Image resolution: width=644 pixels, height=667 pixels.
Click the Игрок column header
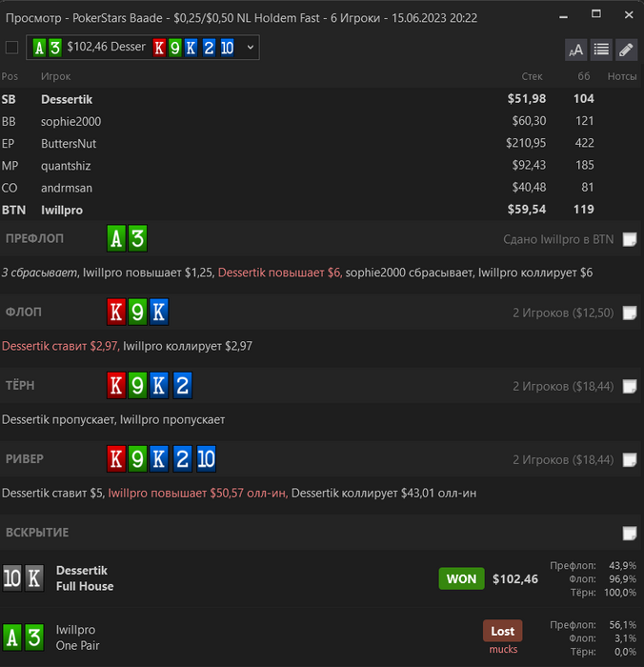(x=55, y=76)
